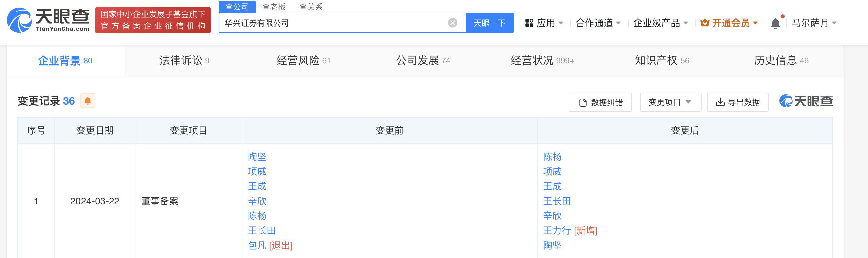Switch to the 经营风险 tab
The height and width of the screenshot is (258, 868).
(303, 61)
